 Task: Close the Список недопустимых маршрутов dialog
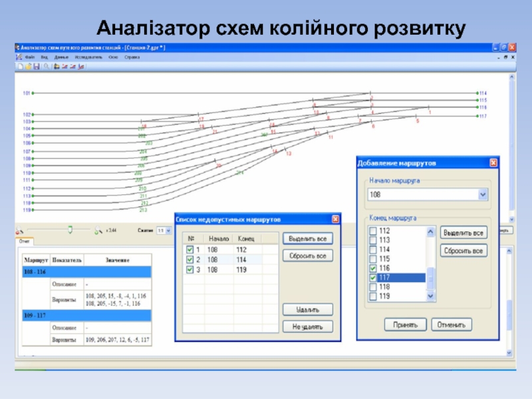tap(335, 219)
